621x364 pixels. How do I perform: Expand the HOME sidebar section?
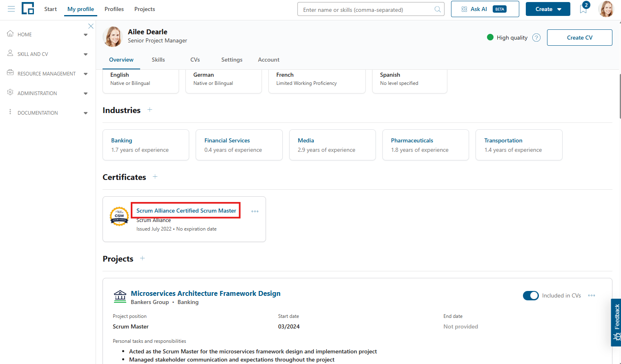point(86,35)
